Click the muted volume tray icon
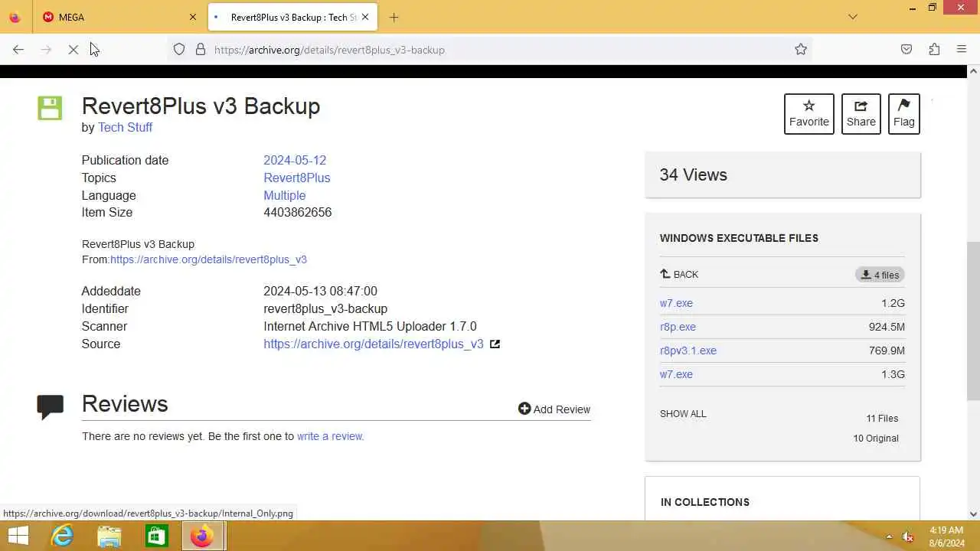980x551 pixels. coord(908,537)
